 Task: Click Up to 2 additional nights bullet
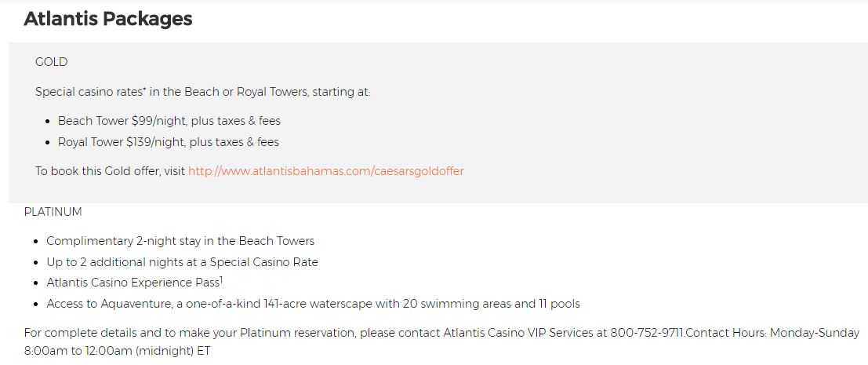[182, 262]
